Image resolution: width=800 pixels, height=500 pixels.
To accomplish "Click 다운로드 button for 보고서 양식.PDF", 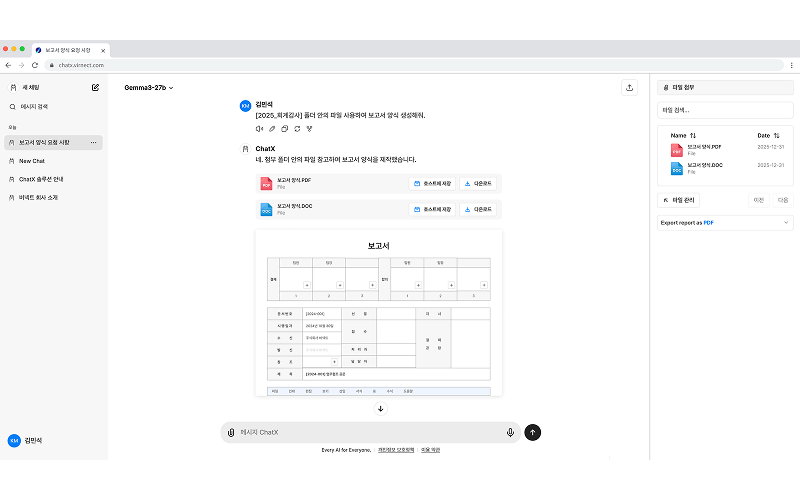I will point(478,183).
